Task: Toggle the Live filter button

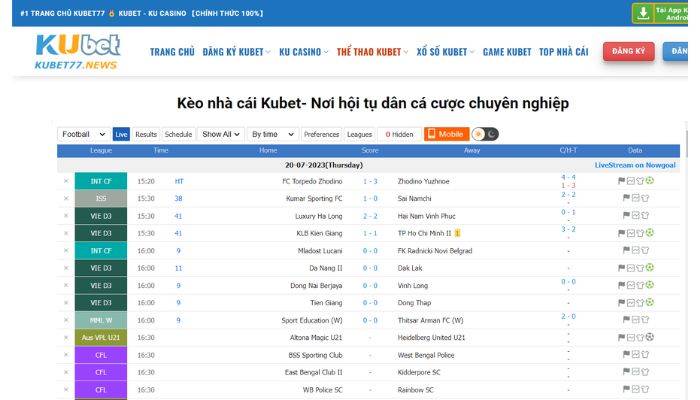Action: click(121, 134)
